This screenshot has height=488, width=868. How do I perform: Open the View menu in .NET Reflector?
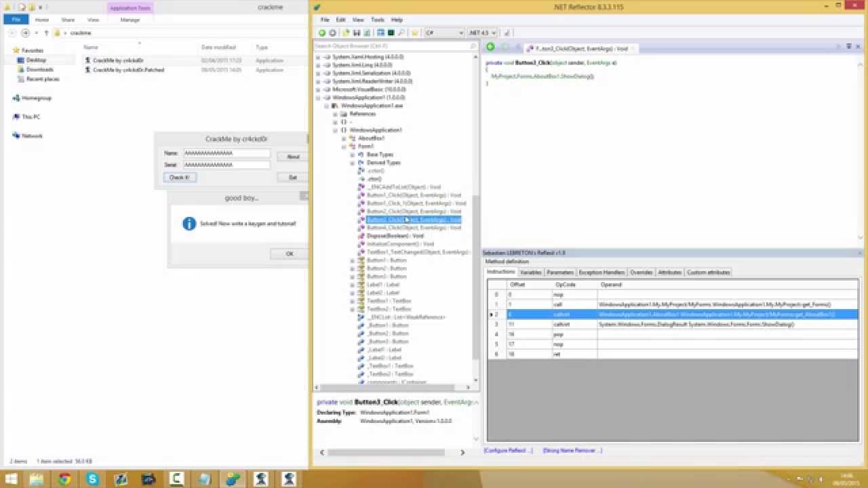click(358, 20)
